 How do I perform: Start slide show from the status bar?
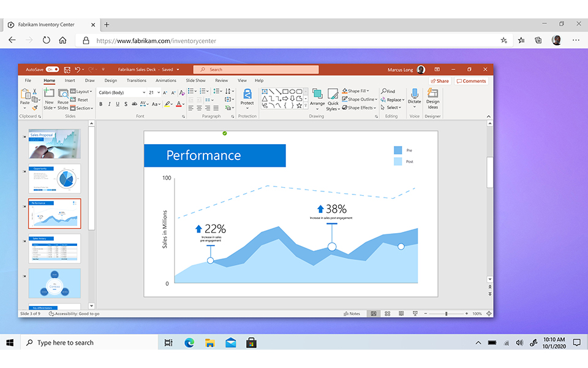pos(415,313)
